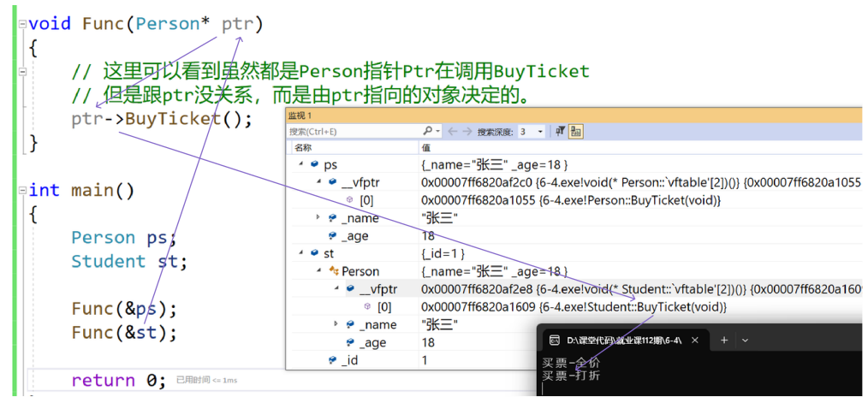This screenshot has width=868, height=397.
Task: Click the field icon beside _id
Action: pos(332,360)
